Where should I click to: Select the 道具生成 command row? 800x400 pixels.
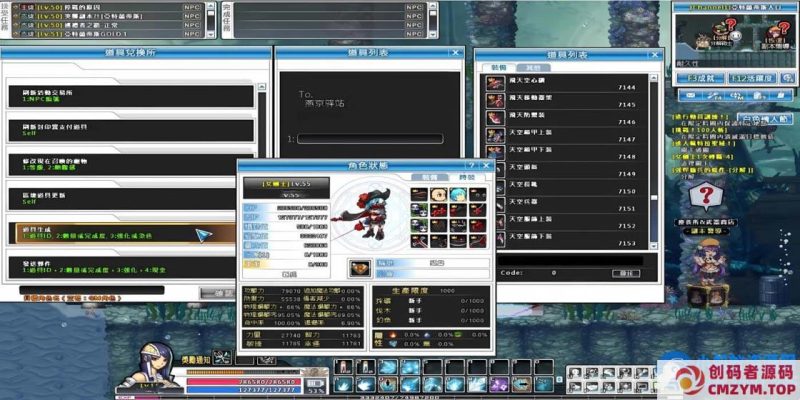[130, 233]
